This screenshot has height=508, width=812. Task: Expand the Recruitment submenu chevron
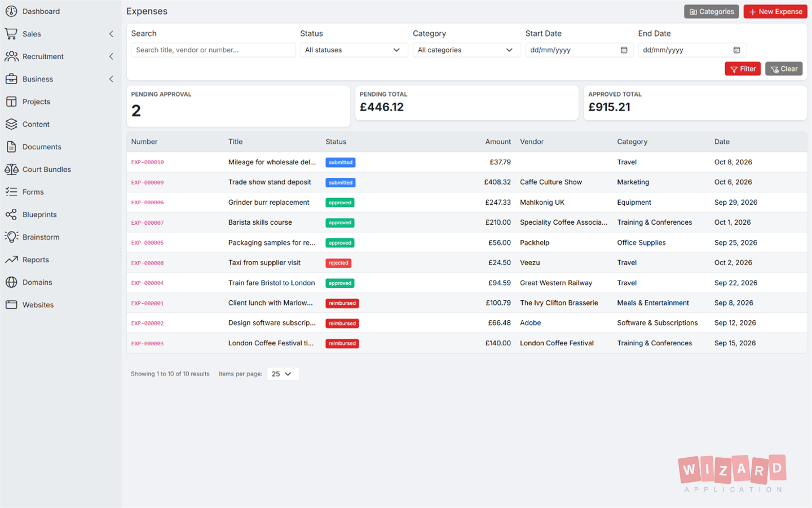click(x=111, y=56)
